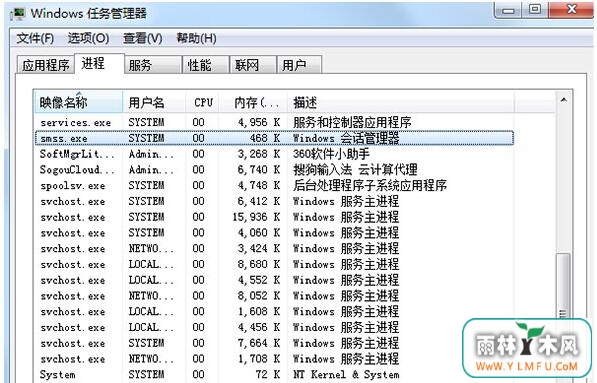Sort by 描述 column header
Image resolution: width=597 pixels, height=383 pixels.
click(x=401, y=102)
